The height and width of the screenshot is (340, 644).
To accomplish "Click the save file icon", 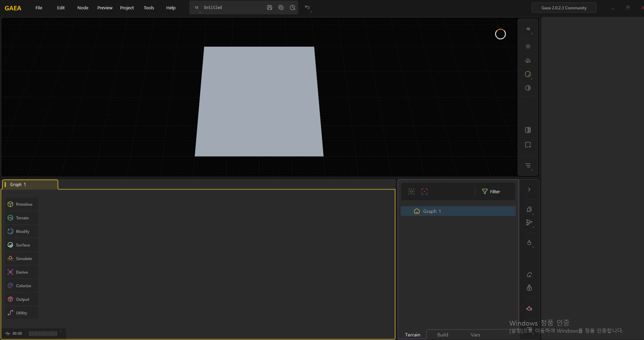I will click(270, 7).
